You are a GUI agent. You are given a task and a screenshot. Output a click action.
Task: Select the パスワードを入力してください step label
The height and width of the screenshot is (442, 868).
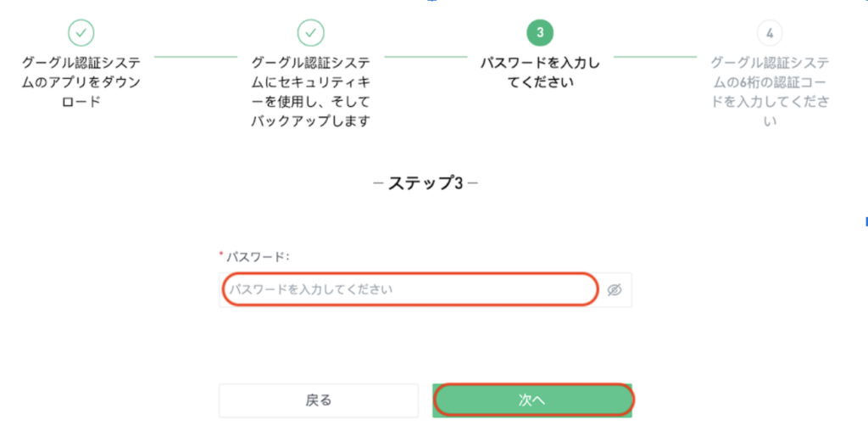point(540,73)
